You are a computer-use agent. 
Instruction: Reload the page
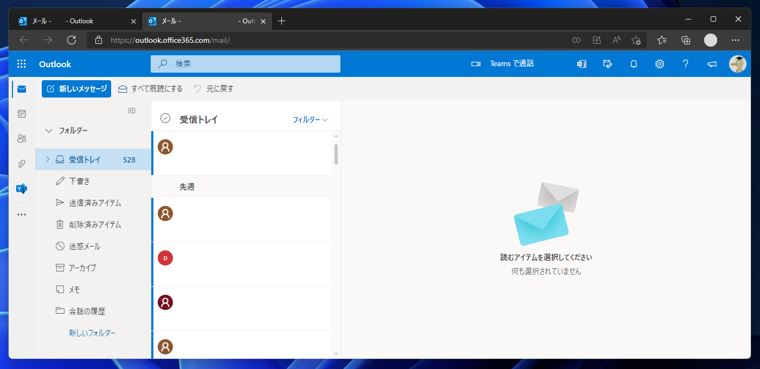coord(71,40)
